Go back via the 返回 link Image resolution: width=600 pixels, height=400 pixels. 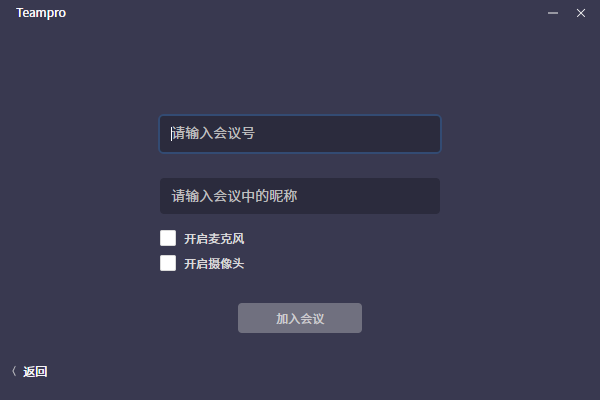35,372
